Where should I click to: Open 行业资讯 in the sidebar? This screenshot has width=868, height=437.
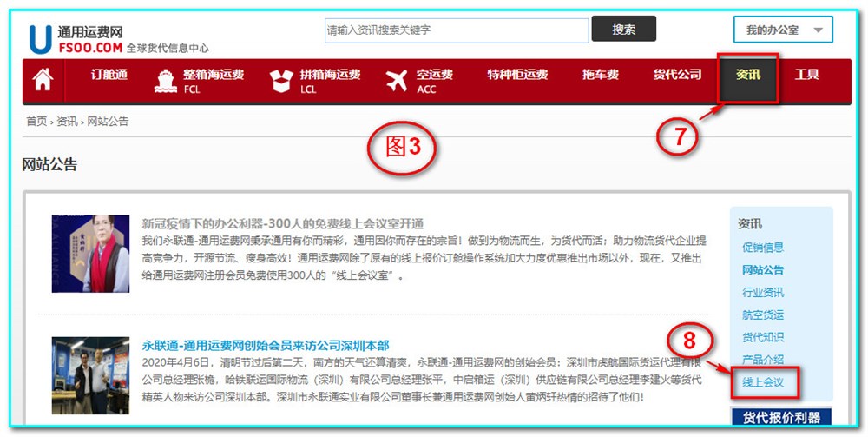(x=763, y=293)
